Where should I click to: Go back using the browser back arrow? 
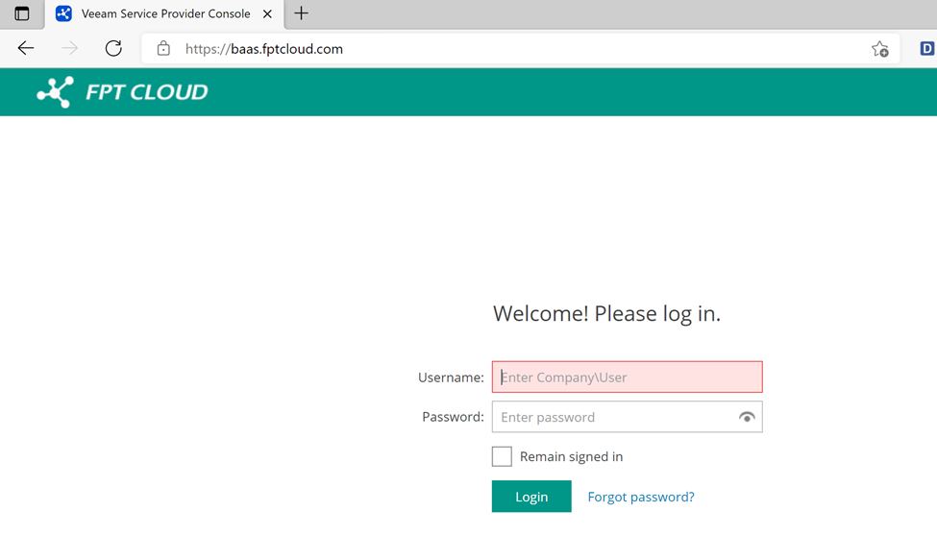(26, 49)
